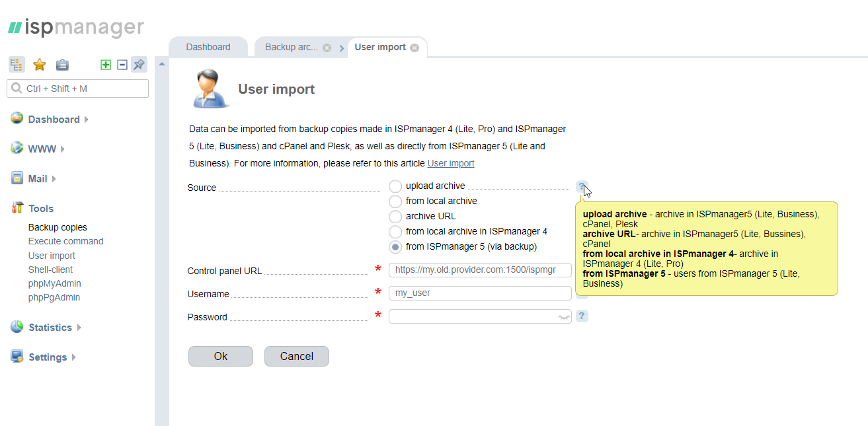Switch to the Backup arc... tab
This screenshot has height=426, width=868.
point(291,47)
